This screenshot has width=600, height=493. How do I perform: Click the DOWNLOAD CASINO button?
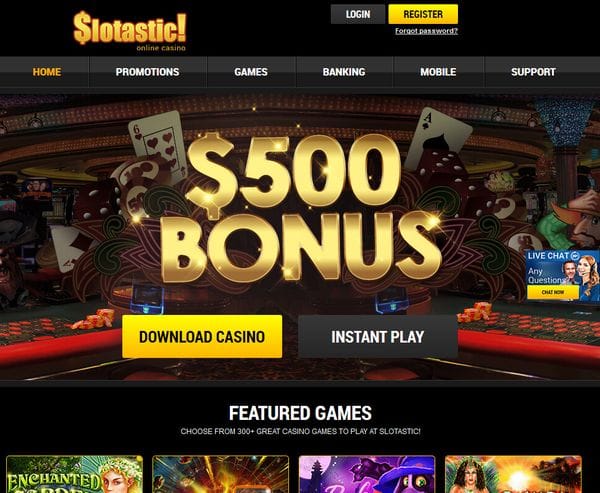(x=202, y=336)
